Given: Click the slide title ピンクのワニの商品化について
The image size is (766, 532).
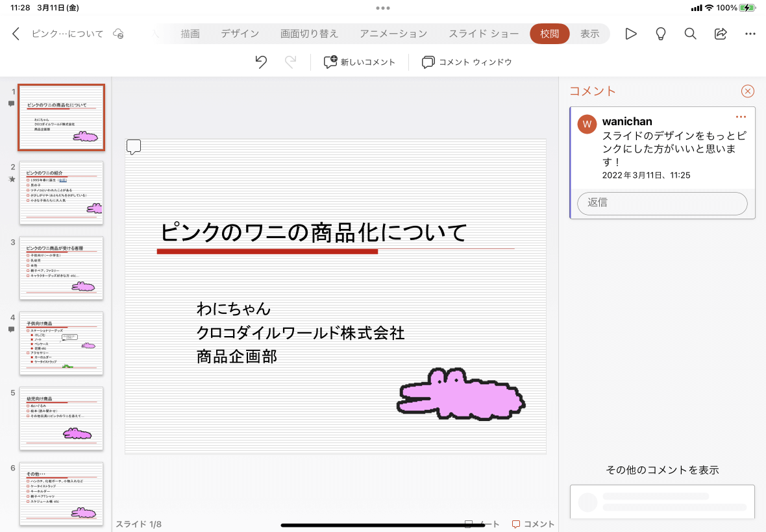Looking at the screenshot, I should click(x=314, y=232).
